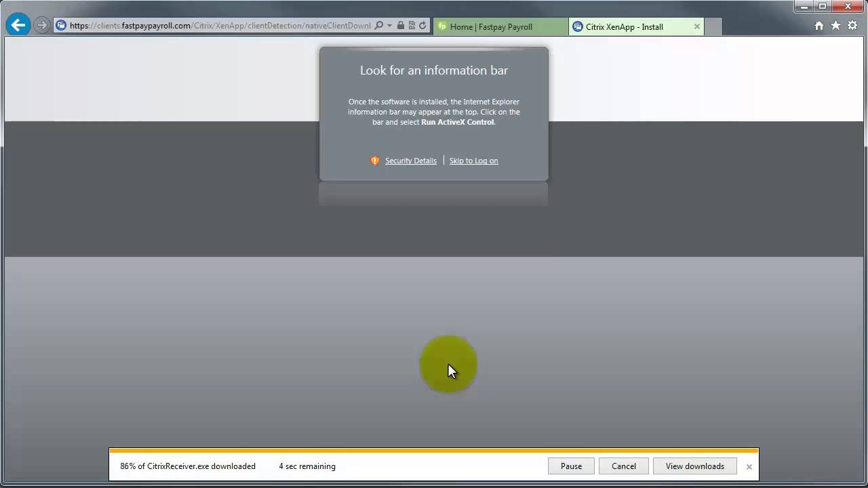
Task: Click the URL address field
Action: (220, 26)
